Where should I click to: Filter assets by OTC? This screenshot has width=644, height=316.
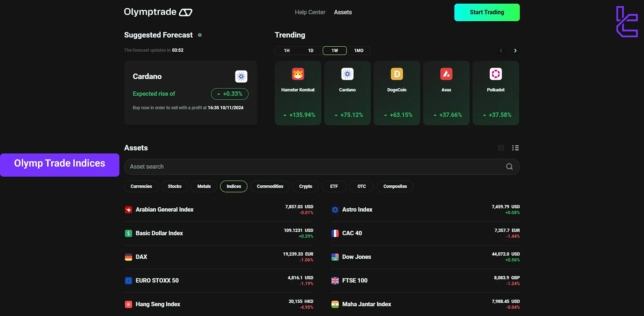pyautogui.click(x=362, y=186)
